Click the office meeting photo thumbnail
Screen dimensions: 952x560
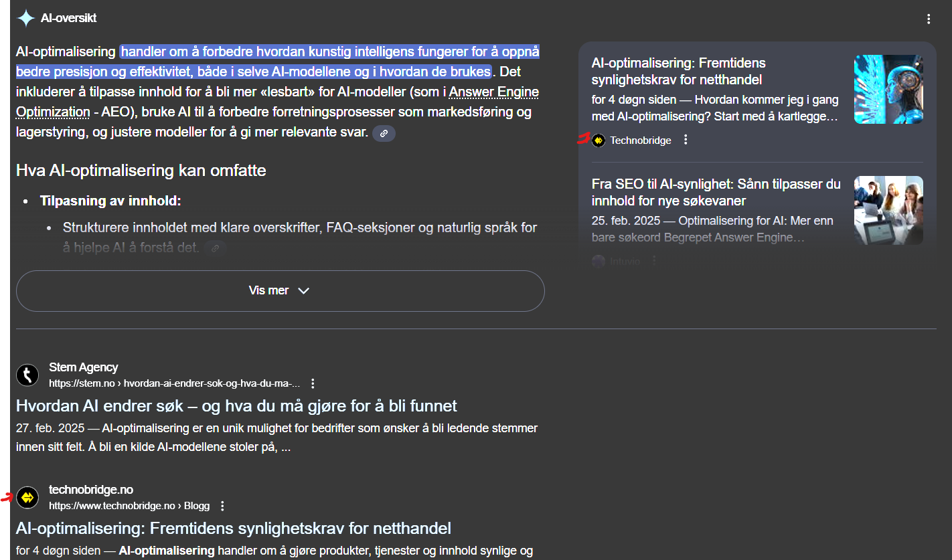click(888, 210)
